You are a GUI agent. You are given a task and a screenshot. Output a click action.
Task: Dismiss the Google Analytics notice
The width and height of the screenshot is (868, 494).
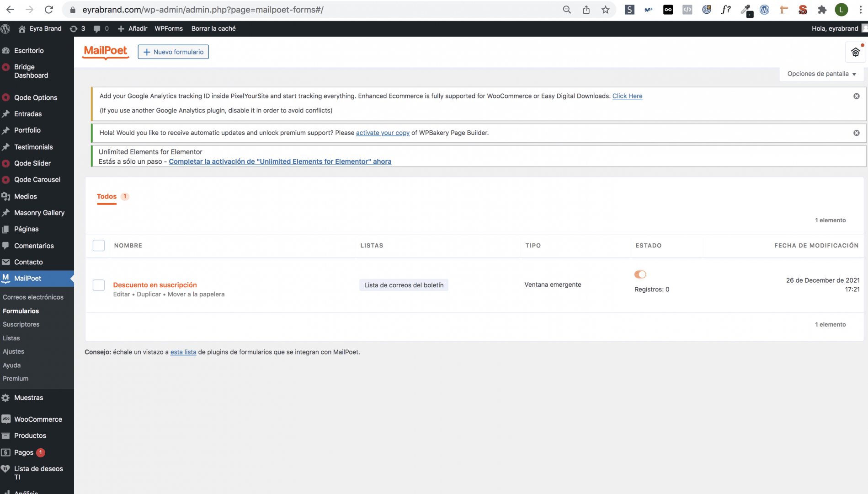pyautogui.click(x=857, y=96)
